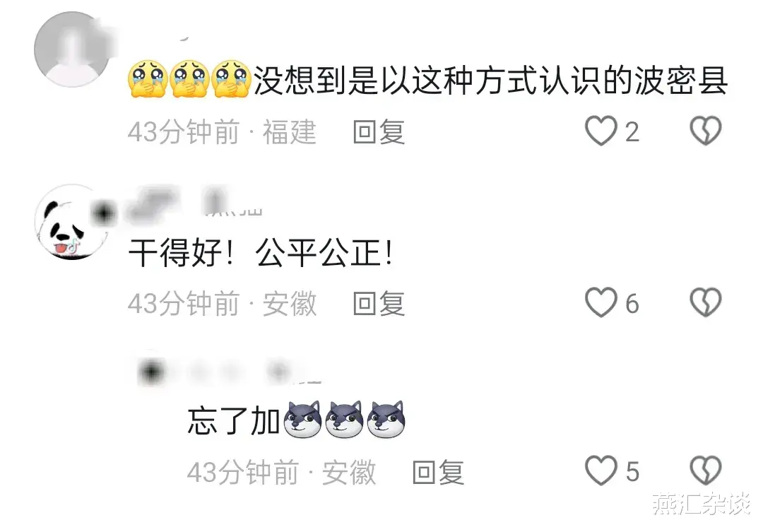Like the 波密县 comment with heart icon
The image size is (763, 532).
[x=601, y=131]
